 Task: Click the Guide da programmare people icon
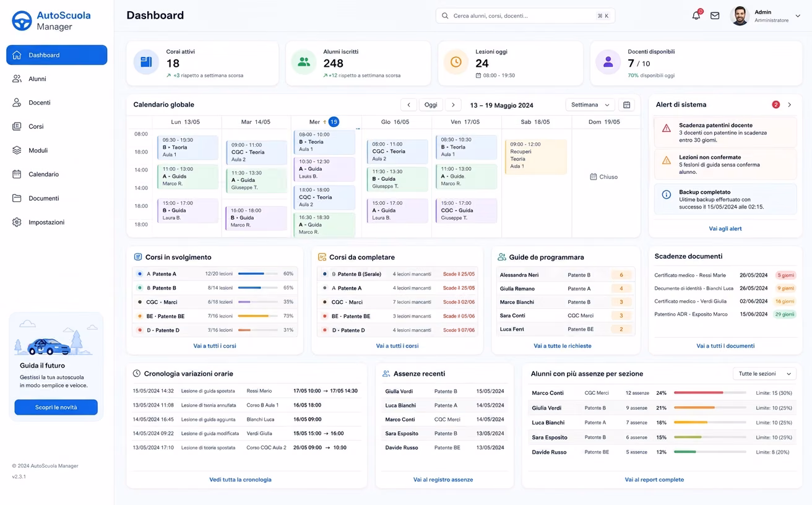coord(502,257)
